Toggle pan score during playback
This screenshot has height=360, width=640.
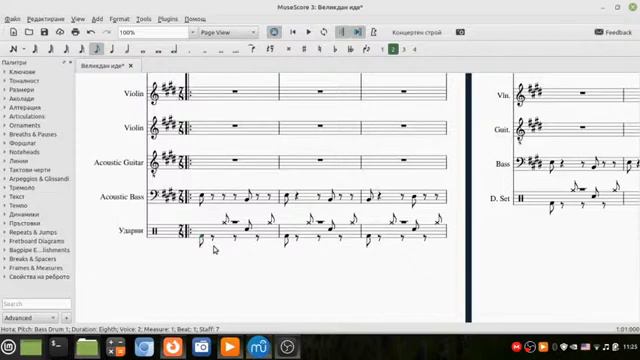[358, 32]
